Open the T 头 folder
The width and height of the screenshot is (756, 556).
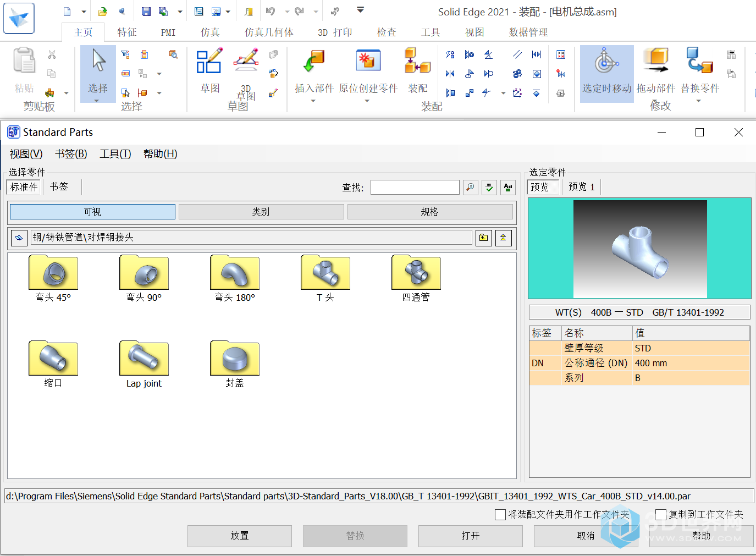[325, 278]
